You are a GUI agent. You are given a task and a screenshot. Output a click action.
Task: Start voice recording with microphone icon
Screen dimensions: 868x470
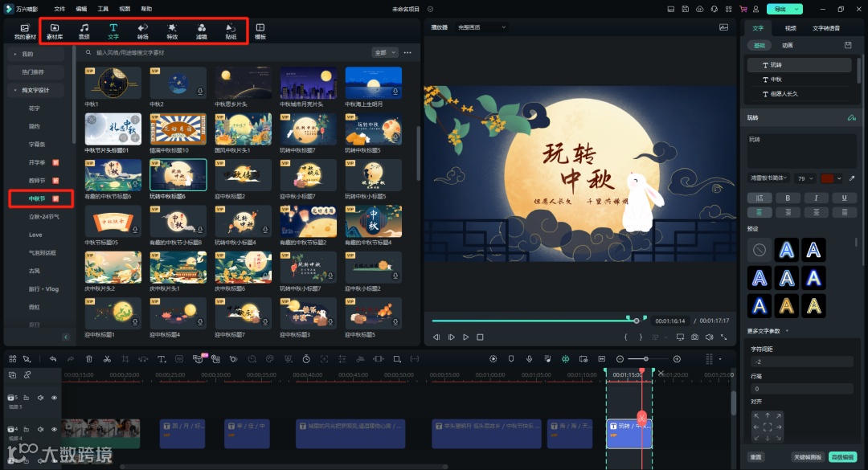tap(529, 359)
